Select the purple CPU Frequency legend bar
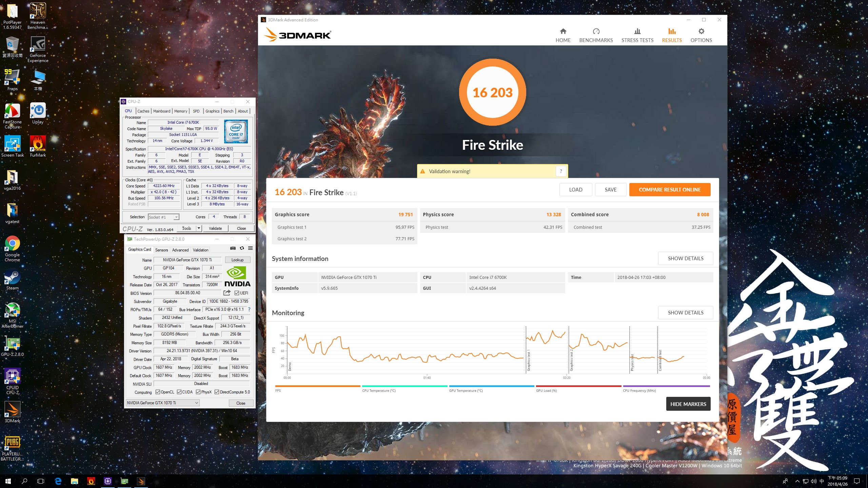This screenshot has width=868, height=488. tap(666, 386)
